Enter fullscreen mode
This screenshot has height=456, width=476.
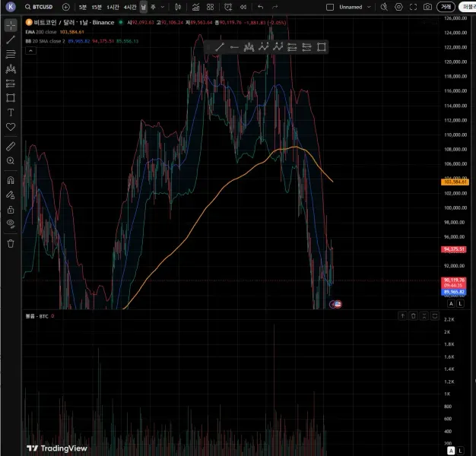pos(413,7)
